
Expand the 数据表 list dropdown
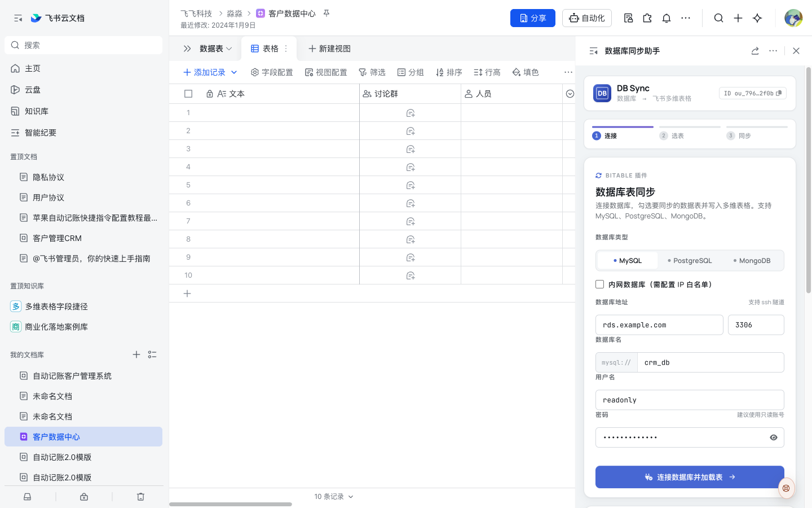[229, 49]
